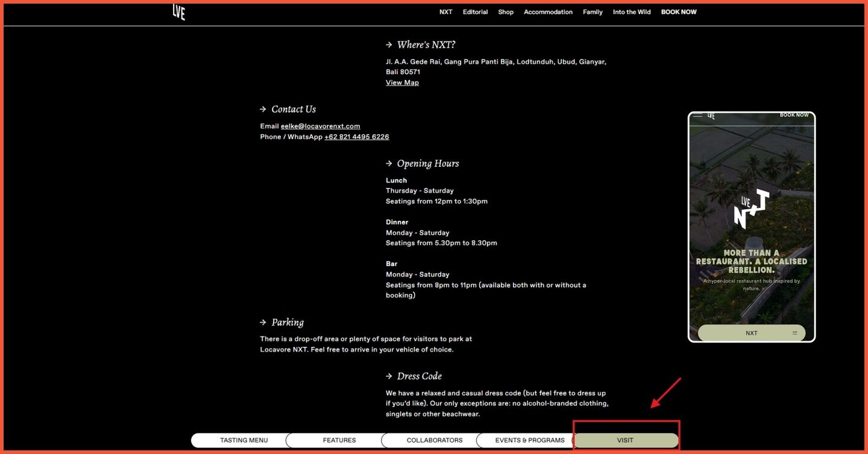The height and width of the screenshot is (454, 868).
Task: Click the arrow beside Dress Code heading
Action: tap(389, 376)
